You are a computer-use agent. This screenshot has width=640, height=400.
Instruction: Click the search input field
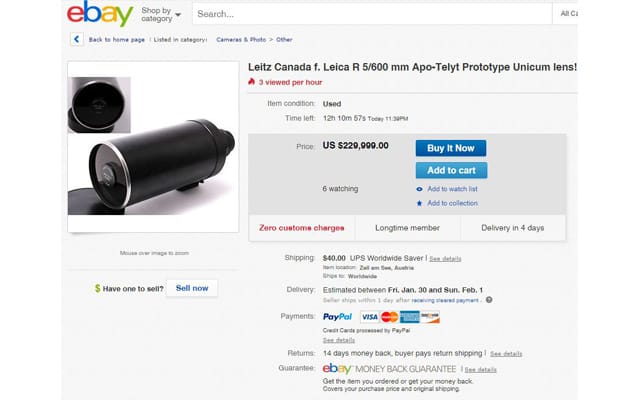click(x=370, y=14)
